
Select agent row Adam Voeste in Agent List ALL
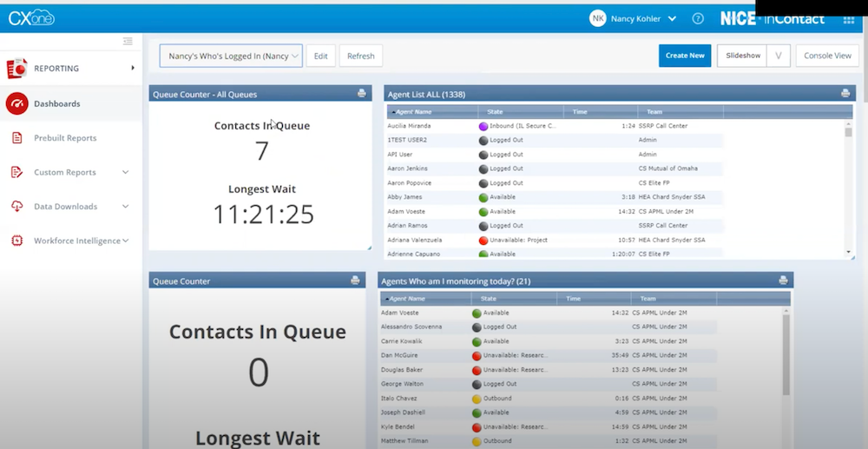(x=555, y=212)
